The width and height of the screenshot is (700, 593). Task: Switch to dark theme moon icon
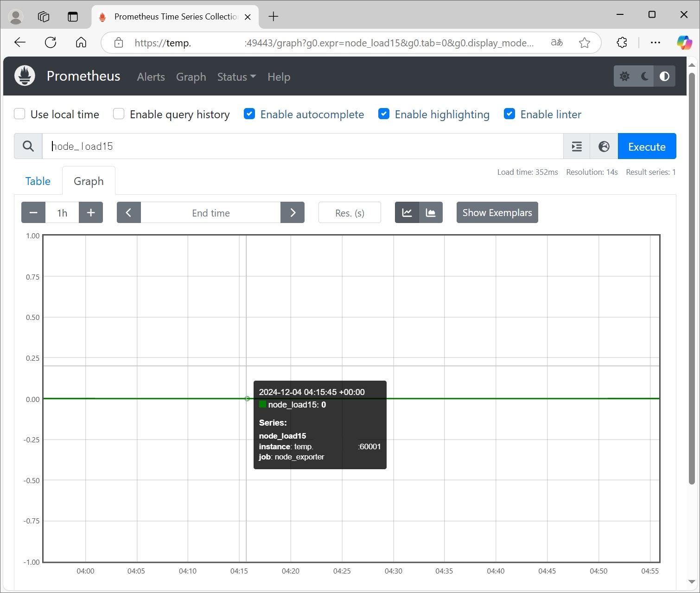(644, 77)
